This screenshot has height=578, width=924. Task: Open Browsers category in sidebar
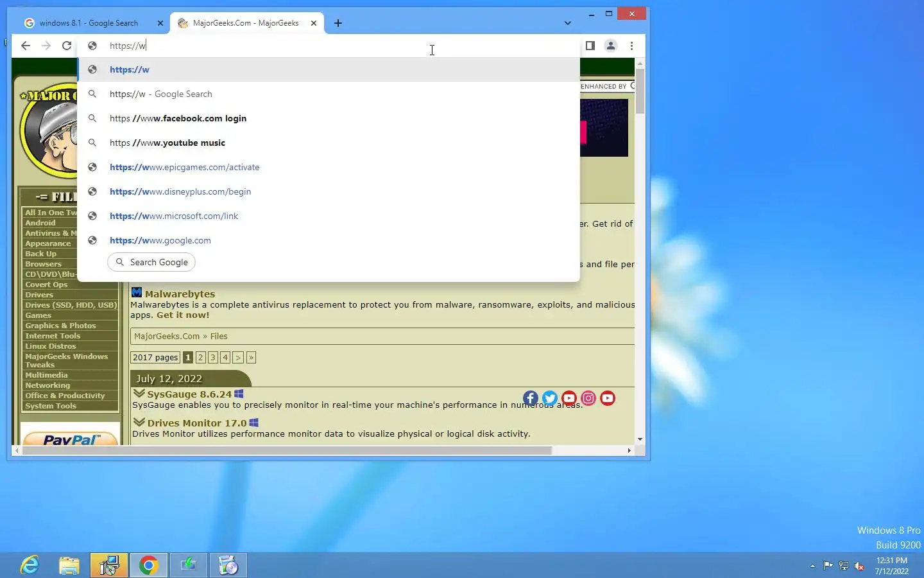(43, 264)
